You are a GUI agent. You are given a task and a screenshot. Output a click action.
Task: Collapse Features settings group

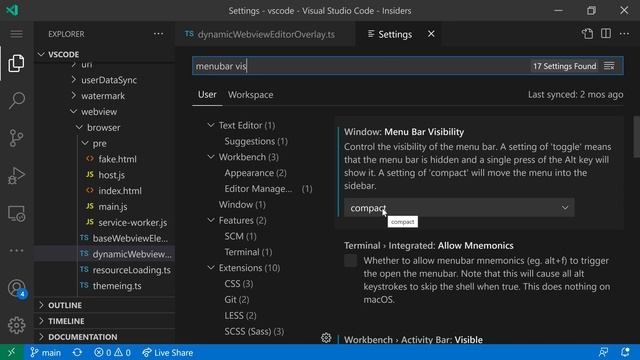tap(211, 220)
